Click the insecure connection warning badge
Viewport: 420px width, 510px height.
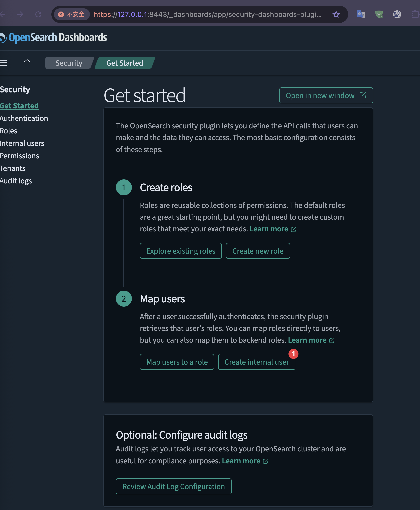[72, 14]
